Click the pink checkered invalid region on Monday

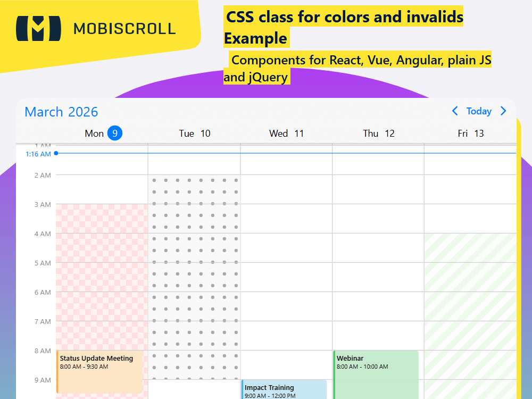[x=101, y=266]
